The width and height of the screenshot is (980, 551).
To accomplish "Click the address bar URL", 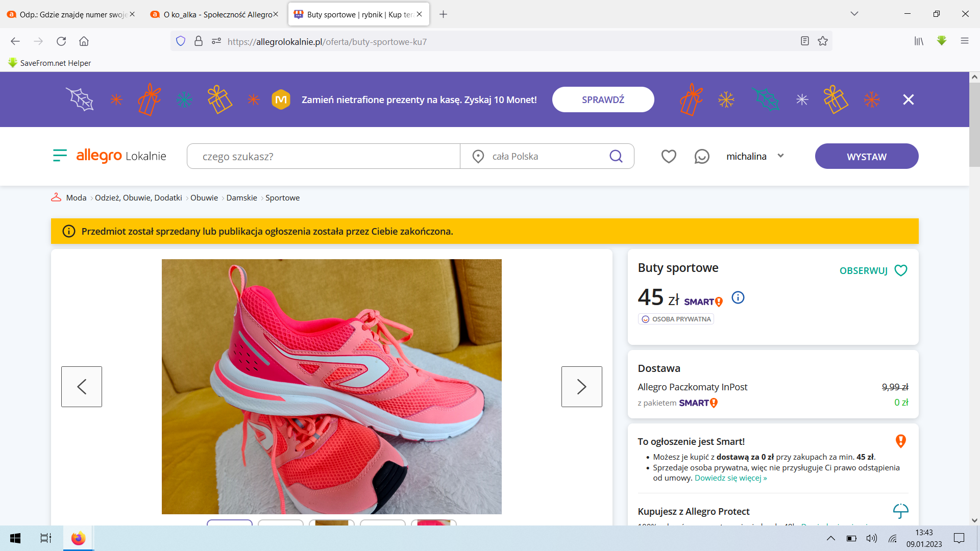I will 327,42.
